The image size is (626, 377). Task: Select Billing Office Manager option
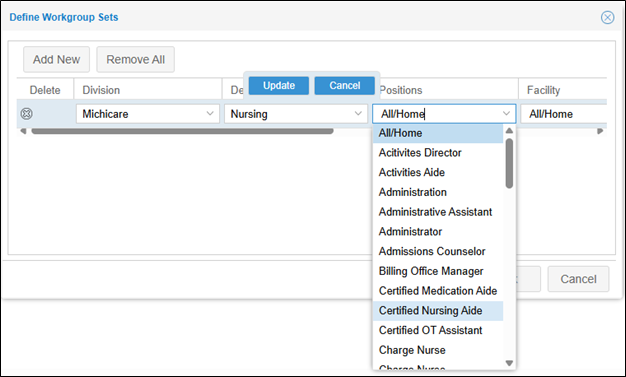[438, 271]
